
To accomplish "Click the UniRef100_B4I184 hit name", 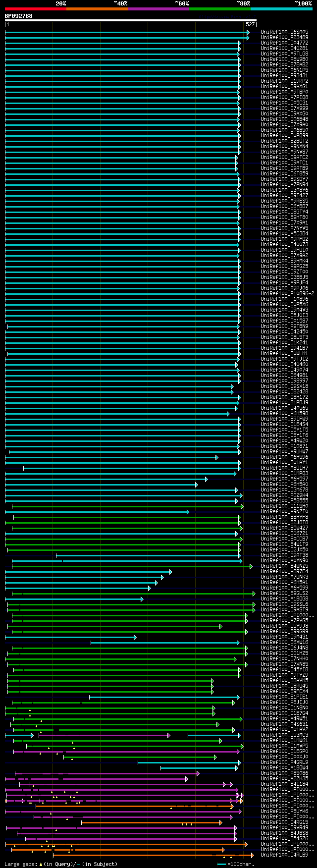I will point(284,784).
